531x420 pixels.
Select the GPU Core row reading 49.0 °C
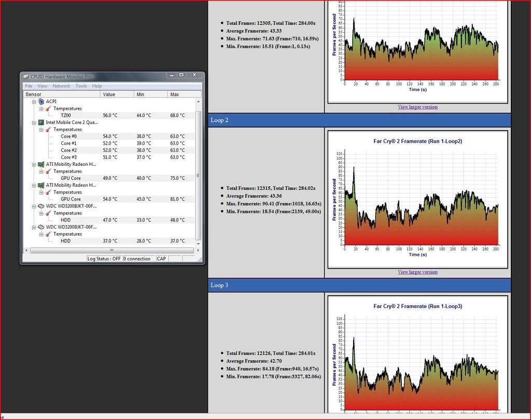[109, 178]
